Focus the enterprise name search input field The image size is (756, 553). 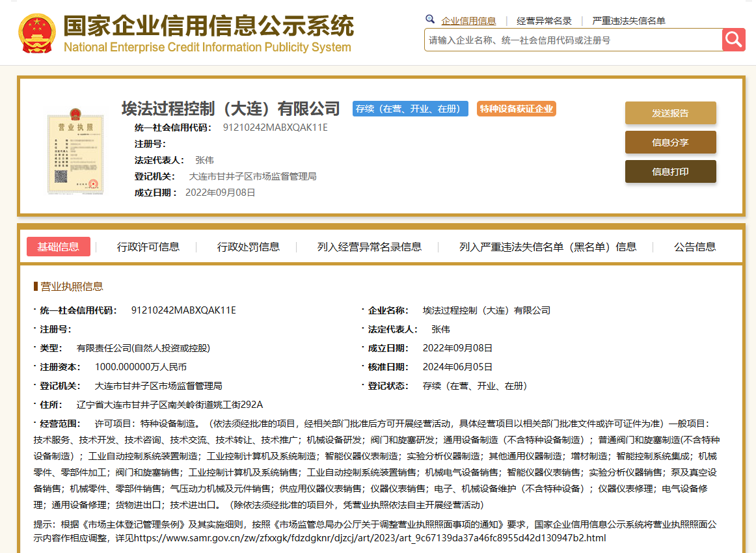(573, 40)
